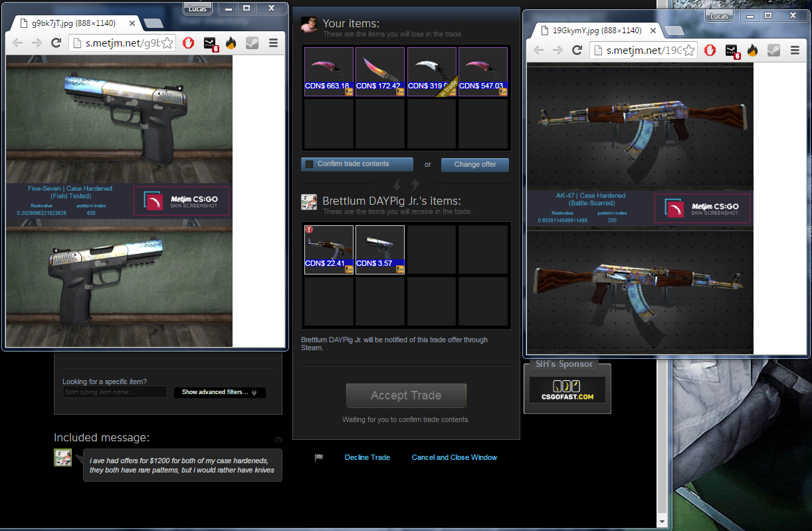Click the red warning icon on AK-47 item
The width and height of the screenshot is (812, 531).
[310, 231]
